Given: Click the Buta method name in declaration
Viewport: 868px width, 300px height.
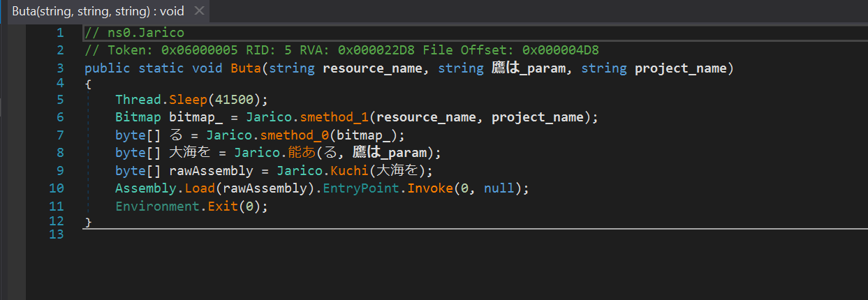Looking at the screenshot, I should click(246, 68).
